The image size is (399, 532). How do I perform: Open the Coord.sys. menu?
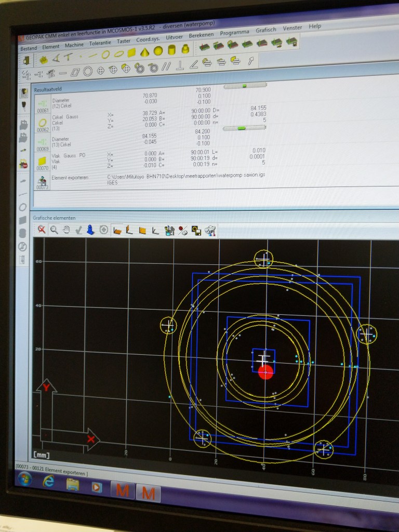(148, 39)
